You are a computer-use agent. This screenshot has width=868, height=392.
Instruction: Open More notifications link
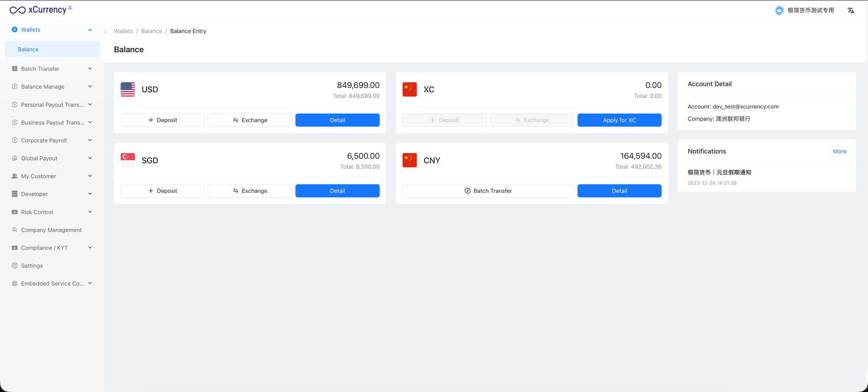(839, 151)
